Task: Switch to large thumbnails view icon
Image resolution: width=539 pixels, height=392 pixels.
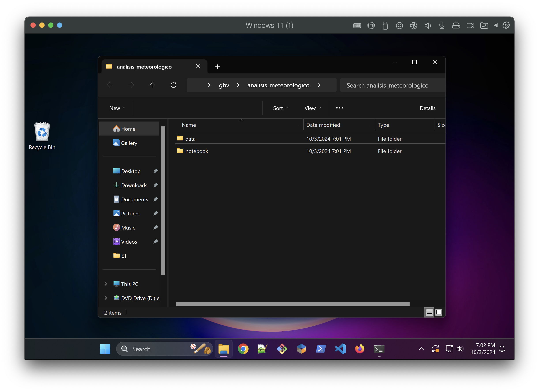Action: coord(439,312)
